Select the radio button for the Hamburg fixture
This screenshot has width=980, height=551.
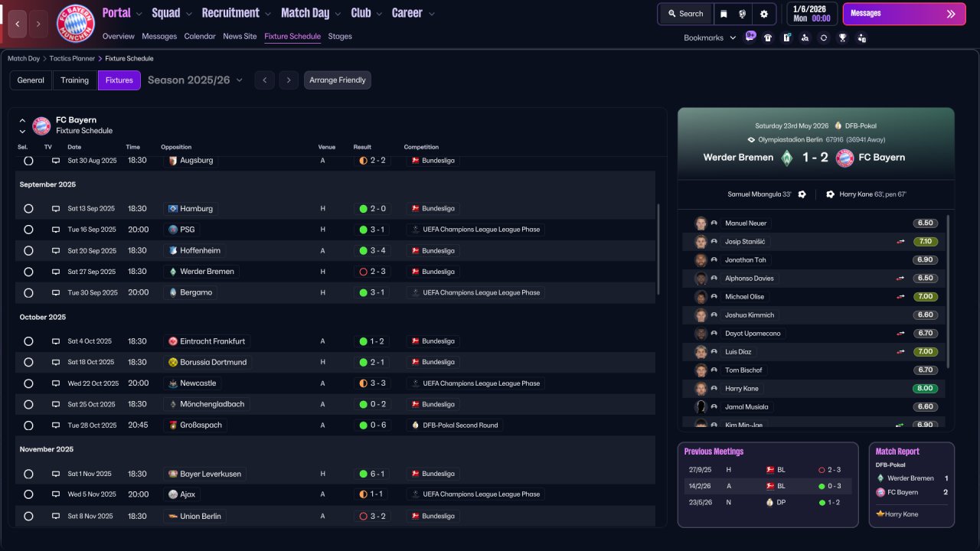pos(28,208)
